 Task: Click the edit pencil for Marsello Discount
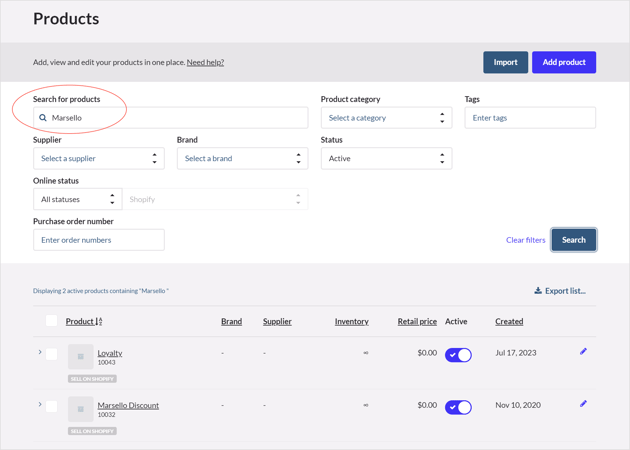tap(583, 404)
